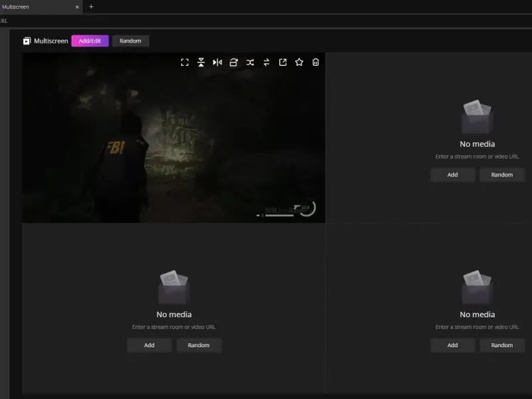This screenshot has height=399, width=532.
Task: Click Random in the top-right empty tile
Action: (502, 175)
